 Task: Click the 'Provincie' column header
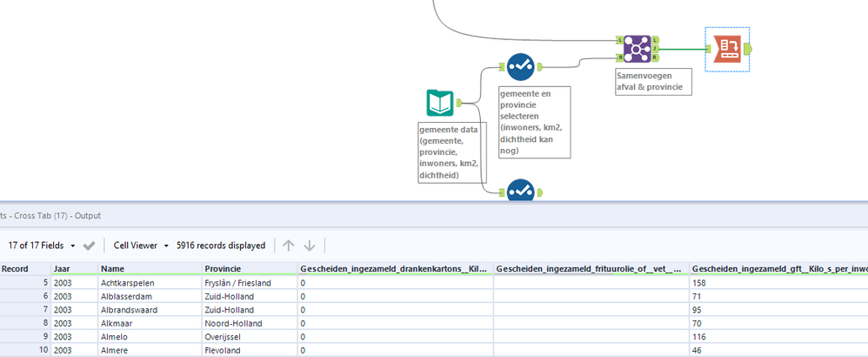coord(250,268)
